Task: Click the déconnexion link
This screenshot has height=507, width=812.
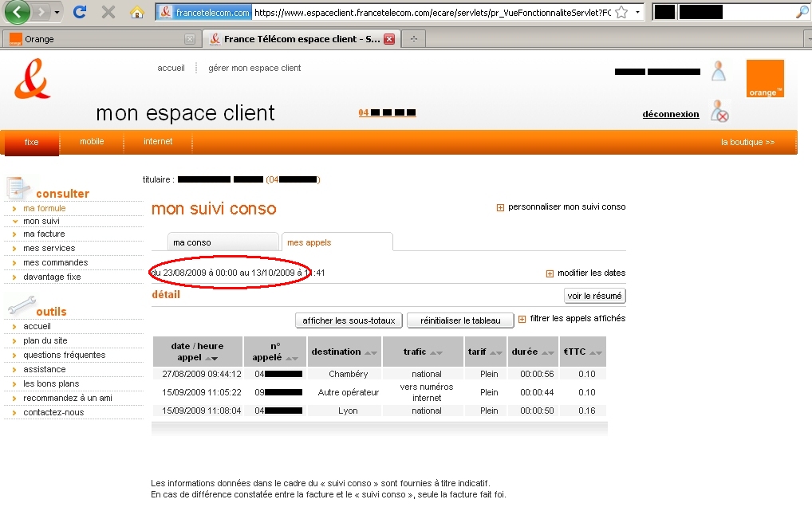Action: click(671, 114)
